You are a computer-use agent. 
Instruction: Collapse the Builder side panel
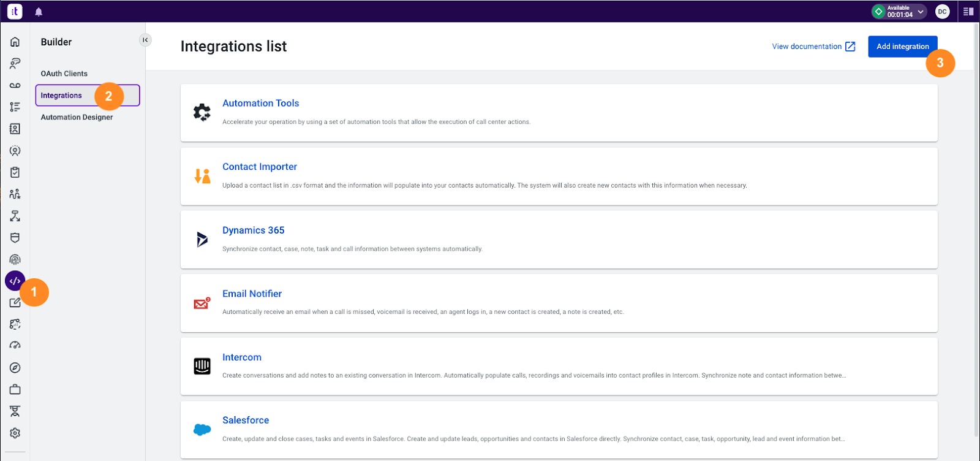145,40
